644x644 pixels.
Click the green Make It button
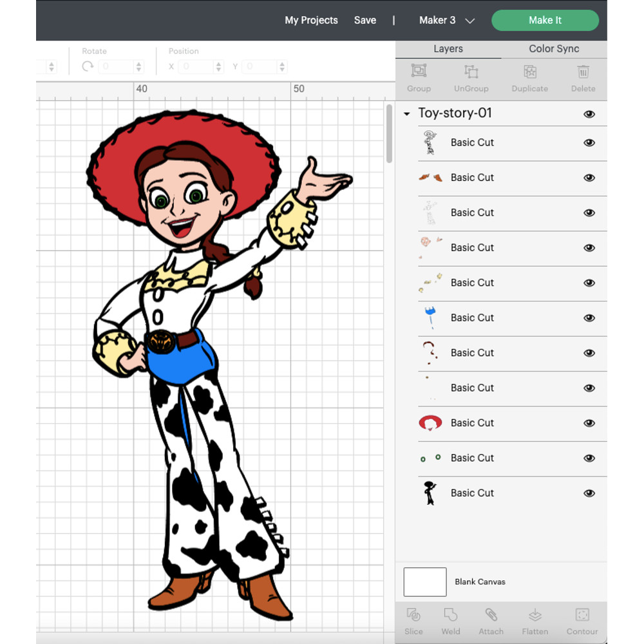pyautogui.click(x=545, y=20)
